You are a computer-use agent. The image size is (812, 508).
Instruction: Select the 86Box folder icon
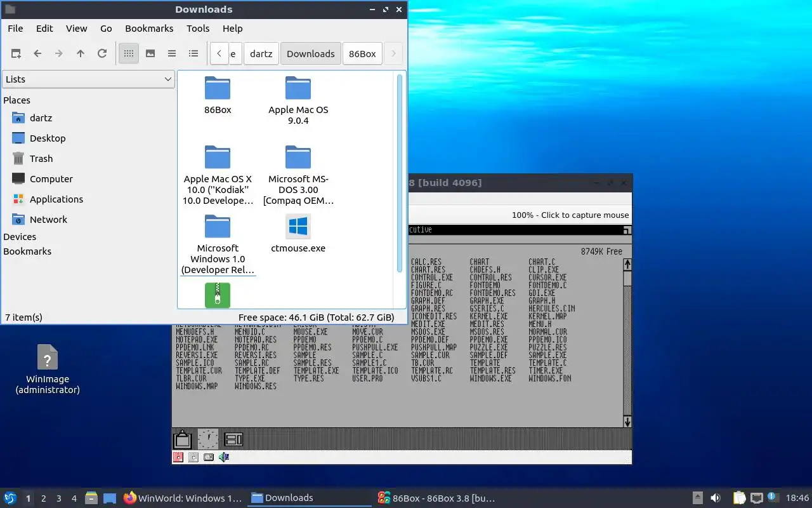click(x=218, y=88)
